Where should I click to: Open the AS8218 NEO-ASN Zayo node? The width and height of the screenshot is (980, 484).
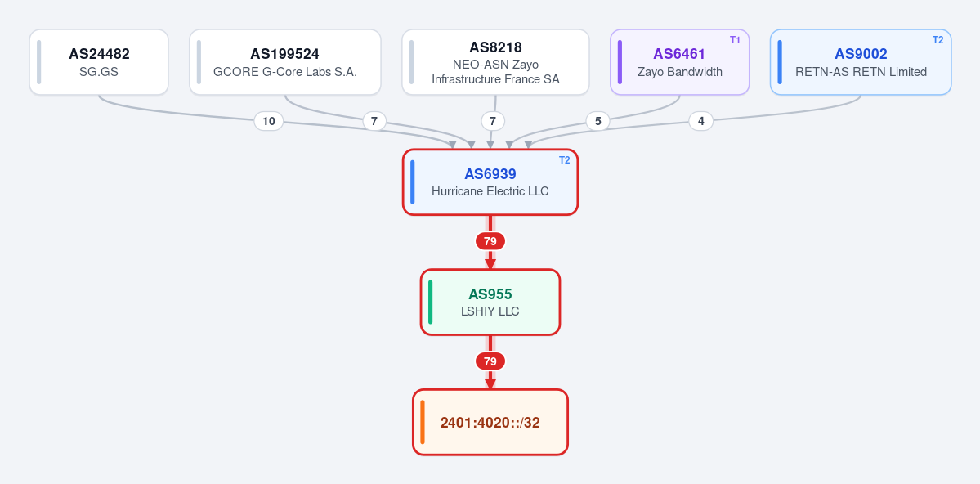click(x=495, y=62)
